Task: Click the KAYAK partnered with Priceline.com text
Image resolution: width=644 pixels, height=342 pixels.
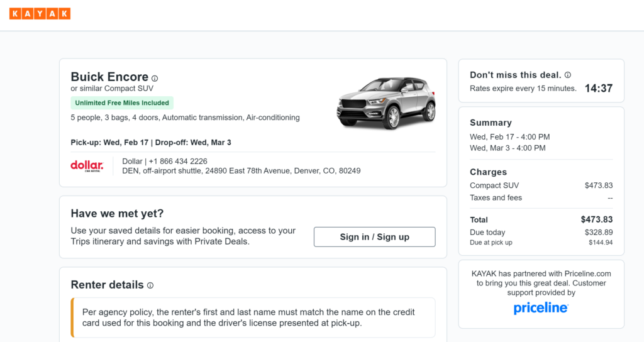Action: 541,284
